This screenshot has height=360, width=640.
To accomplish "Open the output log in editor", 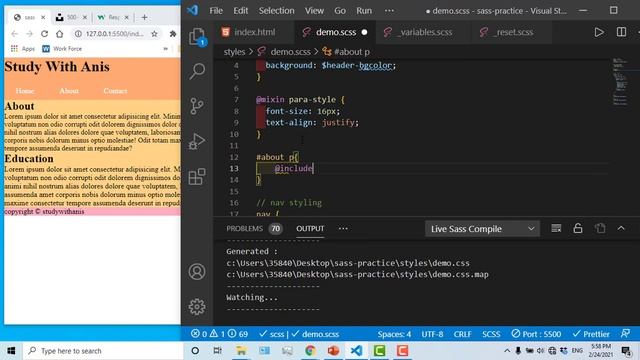I will (x=600, y=229).
